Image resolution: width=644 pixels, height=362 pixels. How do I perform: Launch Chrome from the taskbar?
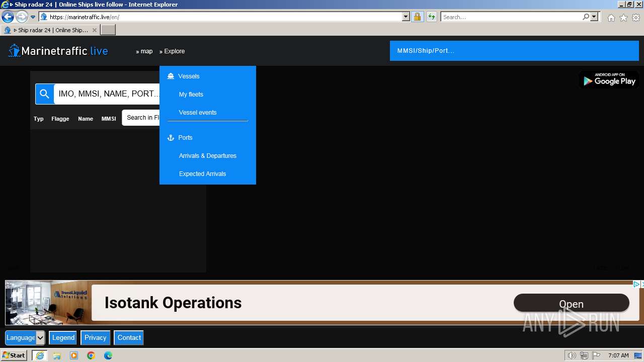(x=91, y=355)
